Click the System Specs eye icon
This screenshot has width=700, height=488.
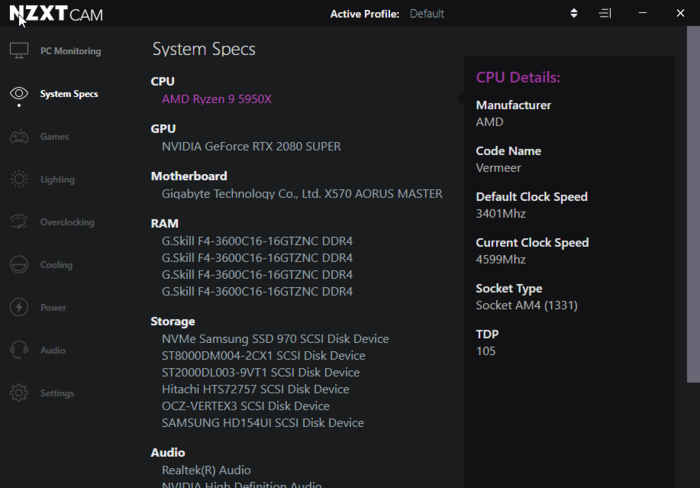(x=19, y=93)
